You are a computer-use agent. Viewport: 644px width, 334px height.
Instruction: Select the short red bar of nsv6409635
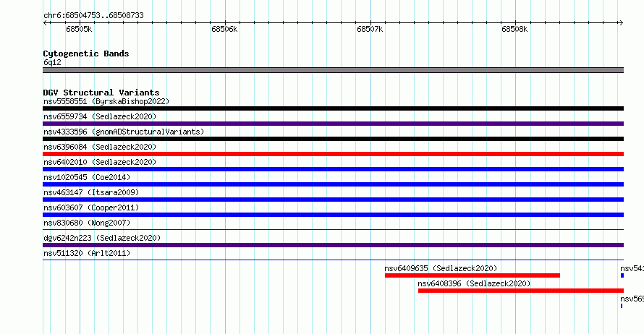pyautogui.click(x=473, y=275)
